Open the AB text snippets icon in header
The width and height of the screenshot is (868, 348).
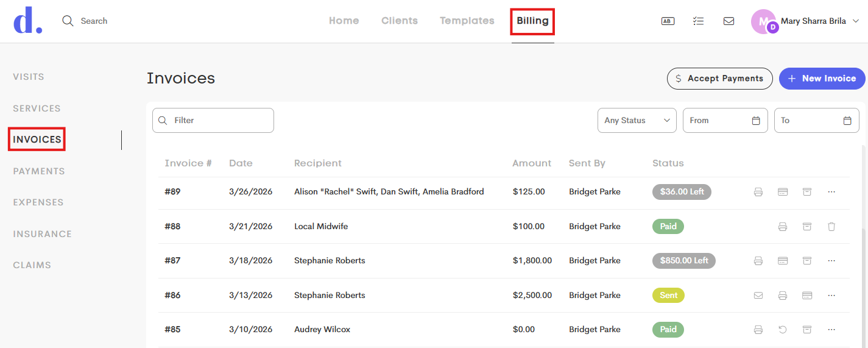tap(668, 21)
